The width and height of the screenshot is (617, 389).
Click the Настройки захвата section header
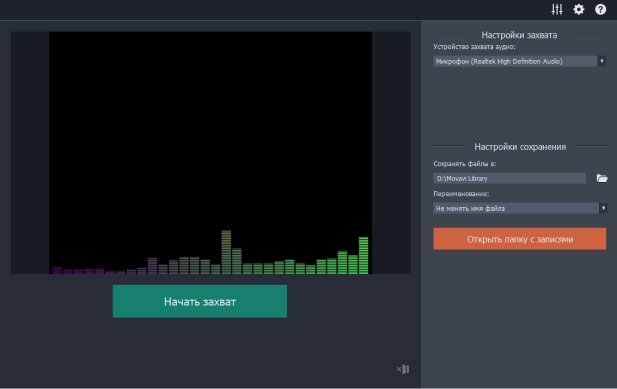[519, 35]
